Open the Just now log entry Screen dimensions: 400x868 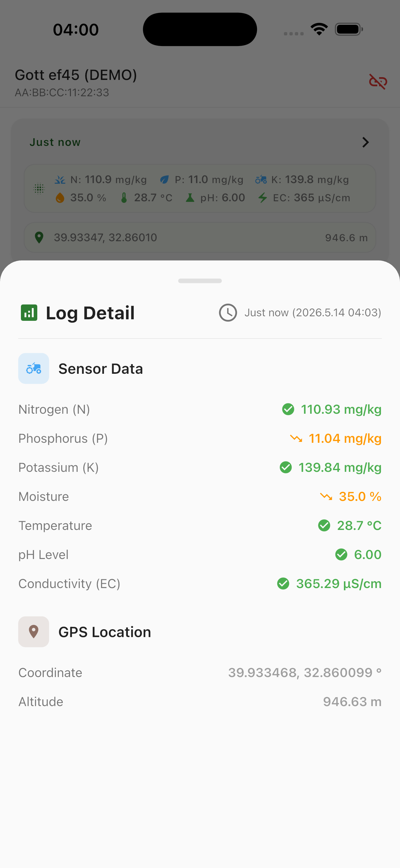tap(200, 142)
